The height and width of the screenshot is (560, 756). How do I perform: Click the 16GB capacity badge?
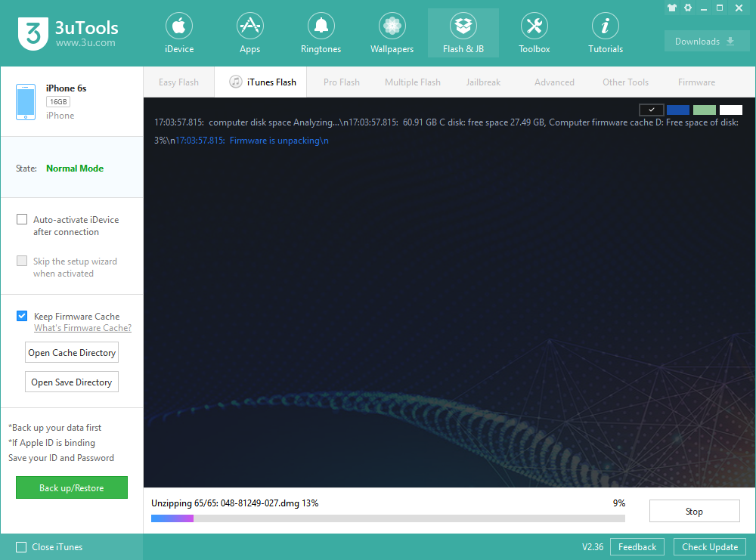[x=58, y=102]
